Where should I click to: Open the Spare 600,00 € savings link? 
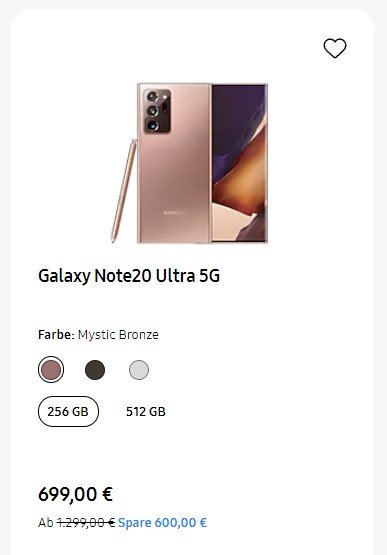pos(162,522)
